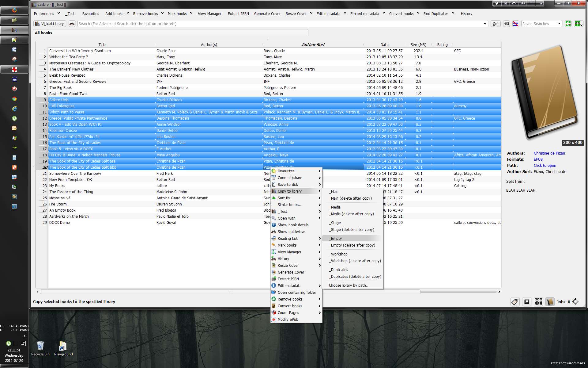Click the Connect/share icon in context menu

274,178
